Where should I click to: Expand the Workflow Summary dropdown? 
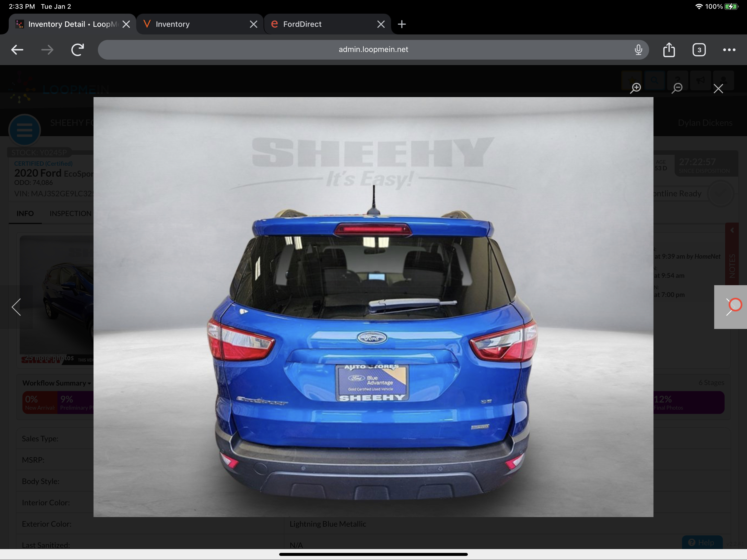click(57, 383)
